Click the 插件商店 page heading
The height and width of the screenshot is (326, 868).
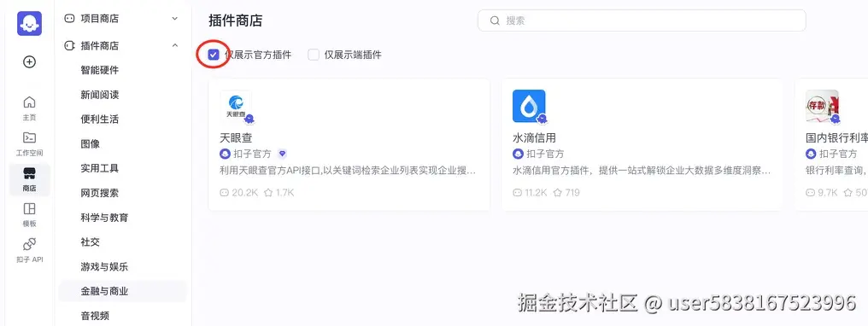(235, 21)
